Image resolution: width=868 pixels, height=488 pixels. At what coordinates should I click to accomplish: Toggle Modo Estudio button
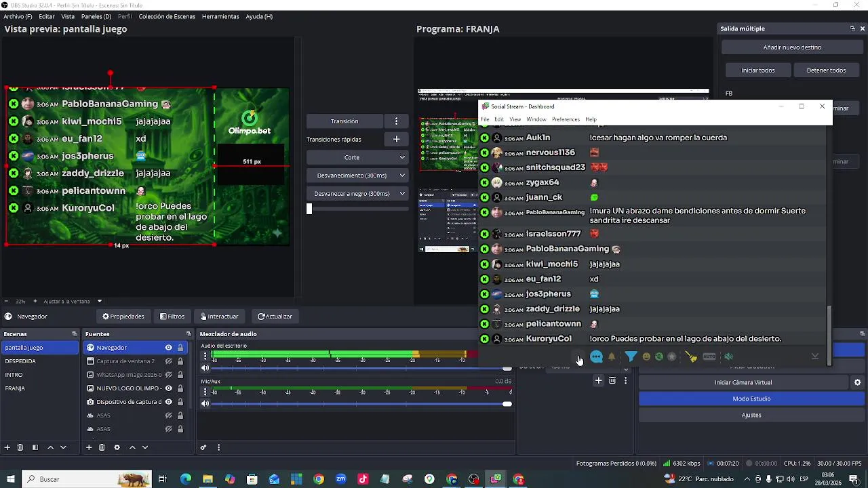(x=751, y=399)
